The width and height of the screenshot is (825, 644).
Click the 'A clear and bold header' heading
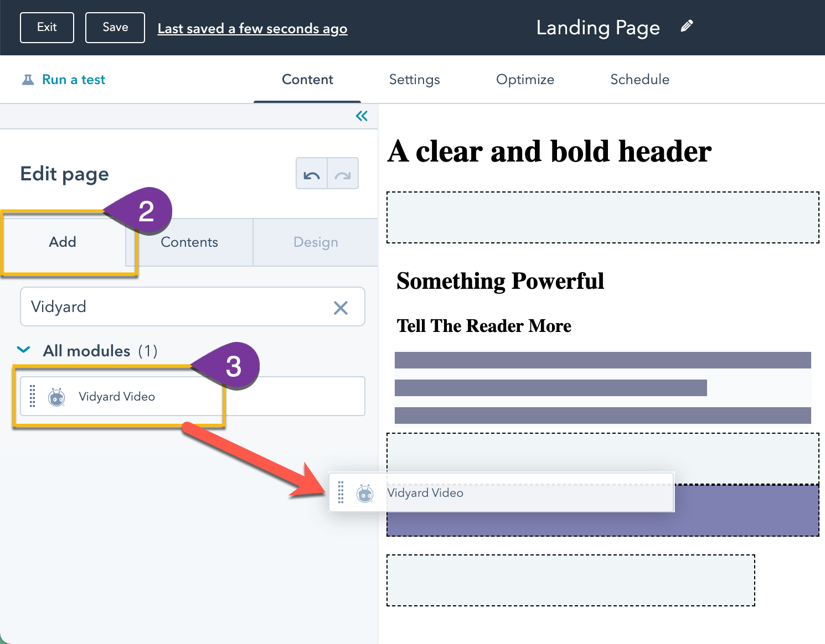549,152
